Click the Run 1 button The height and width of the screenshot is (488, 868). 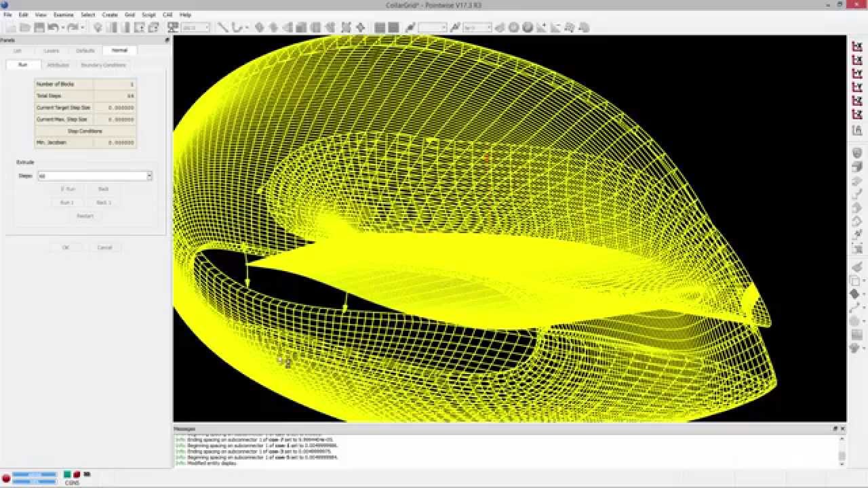[x=67, y=203]
